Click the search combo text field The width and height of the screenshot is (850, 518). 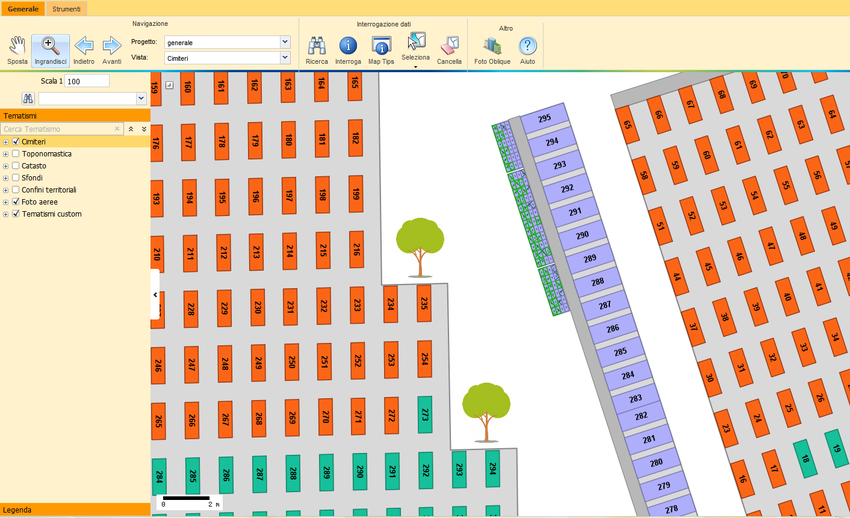87,99
